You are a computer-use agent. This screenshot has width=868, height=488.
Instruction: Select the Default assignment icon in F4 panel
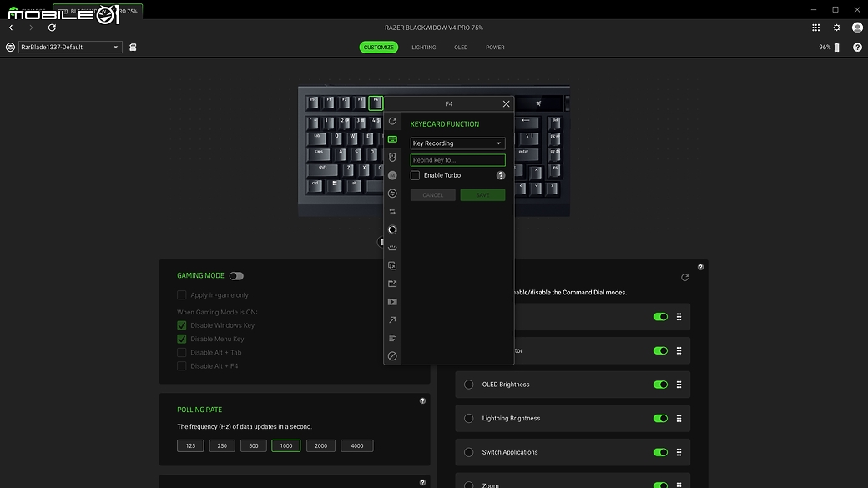click(392, 121)
